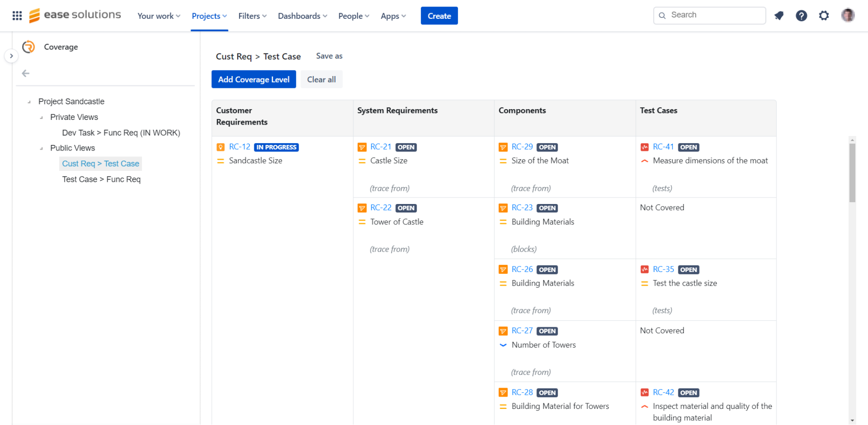This screenshot has height=425, width=868.
Task: Click the coverage table vertical scrollbar thumb
Action: [x=852, y=173]
